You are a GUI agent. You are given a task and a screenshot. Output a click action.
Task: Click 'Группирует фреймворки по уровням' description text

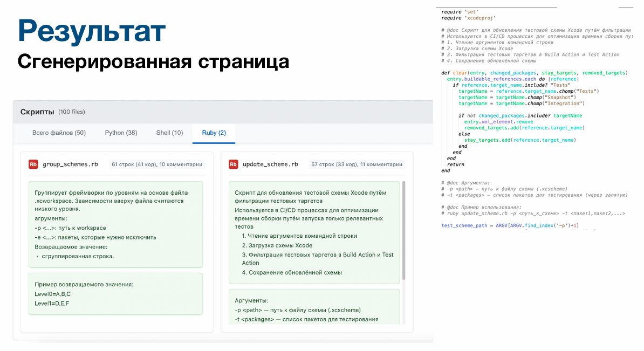coord(111,201)
